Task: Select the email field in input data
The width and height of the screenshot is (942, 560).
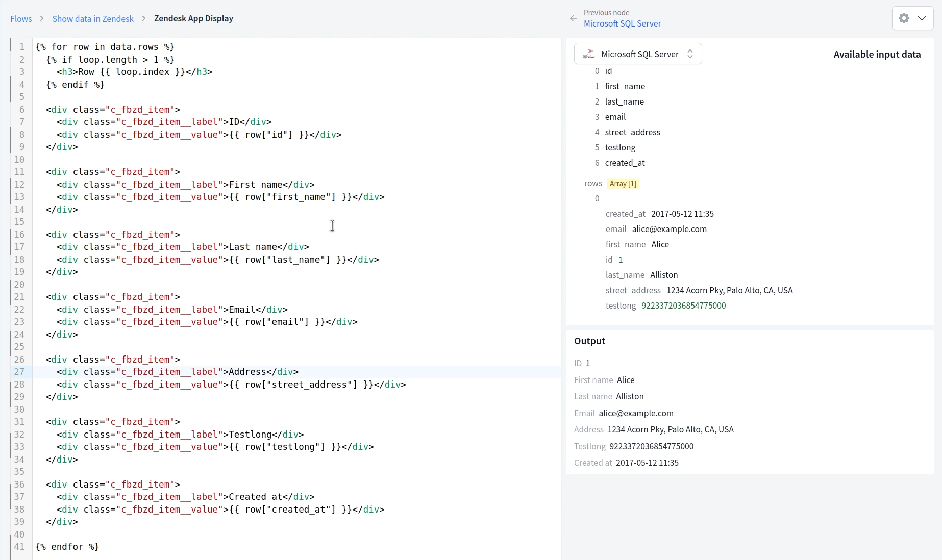Action: point(616,117)
